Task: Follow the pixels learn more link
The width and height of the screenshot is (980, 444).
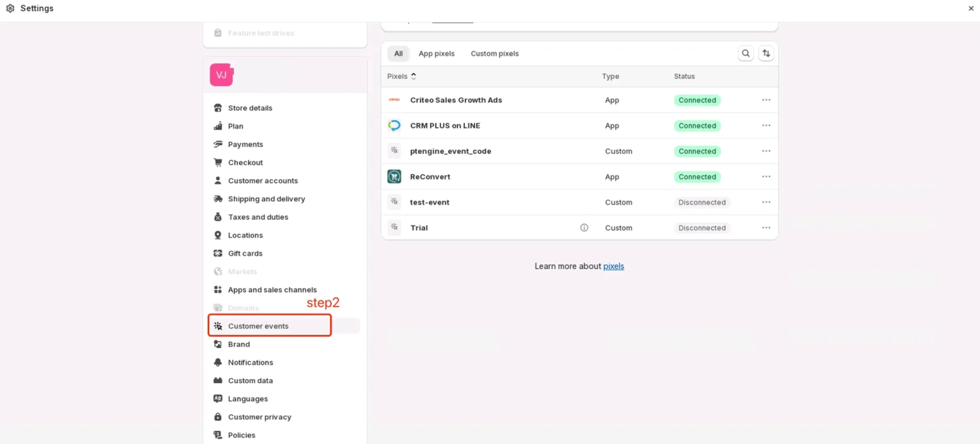Action: [x=613, y=266]
